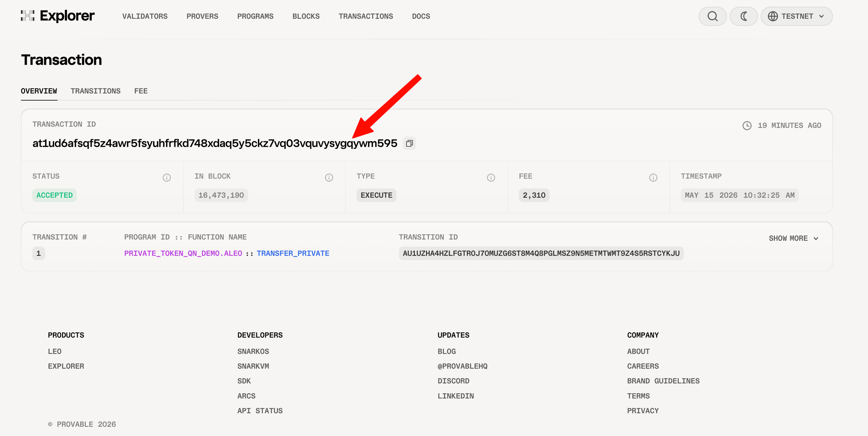Open PRIVATE_TOKEN_QN_DEMO.ALEO program link
868x436 pixels.
point(183,253)
